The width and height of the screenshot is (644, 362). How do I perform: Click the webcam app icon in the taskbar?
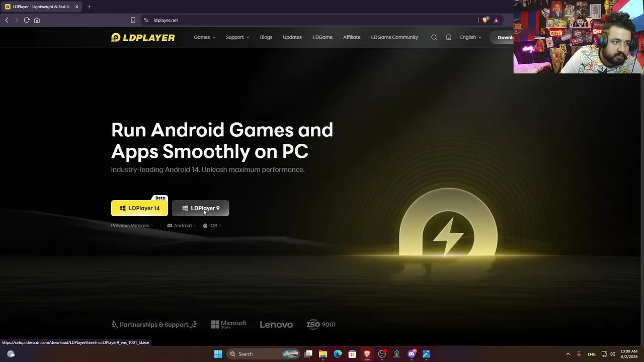point(396,354)
